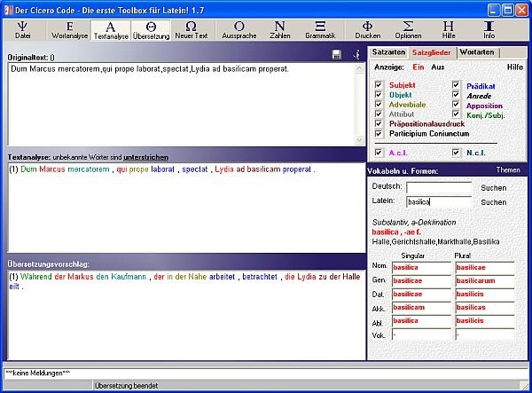532x393 pixels.
Task: Start the Übersetzung function
Action: pyautogui.click(x=151, y=30)
